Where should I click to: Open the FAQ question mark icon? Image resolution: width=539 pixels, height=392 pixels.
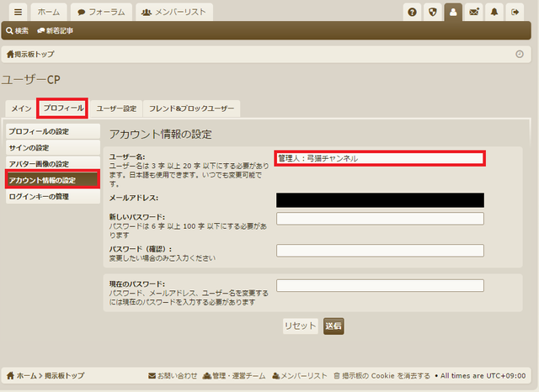point(412,13)
